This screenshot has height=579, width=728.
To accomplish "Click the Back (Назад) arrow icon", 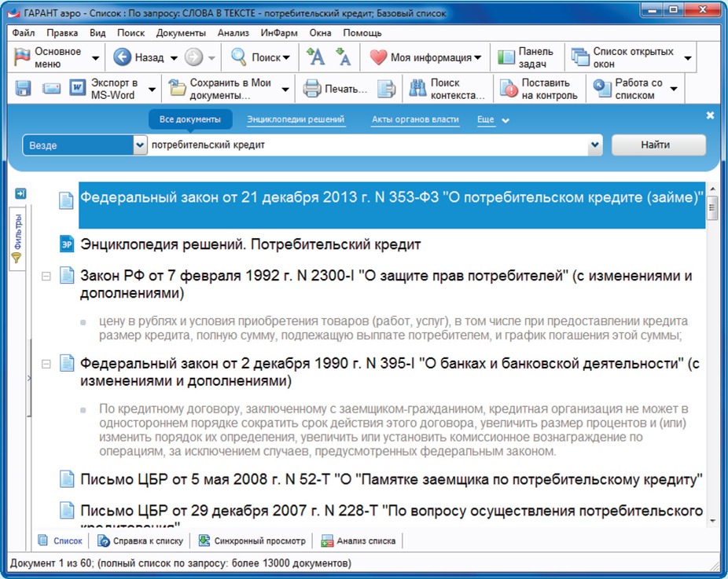I will (x=122, y=57).
